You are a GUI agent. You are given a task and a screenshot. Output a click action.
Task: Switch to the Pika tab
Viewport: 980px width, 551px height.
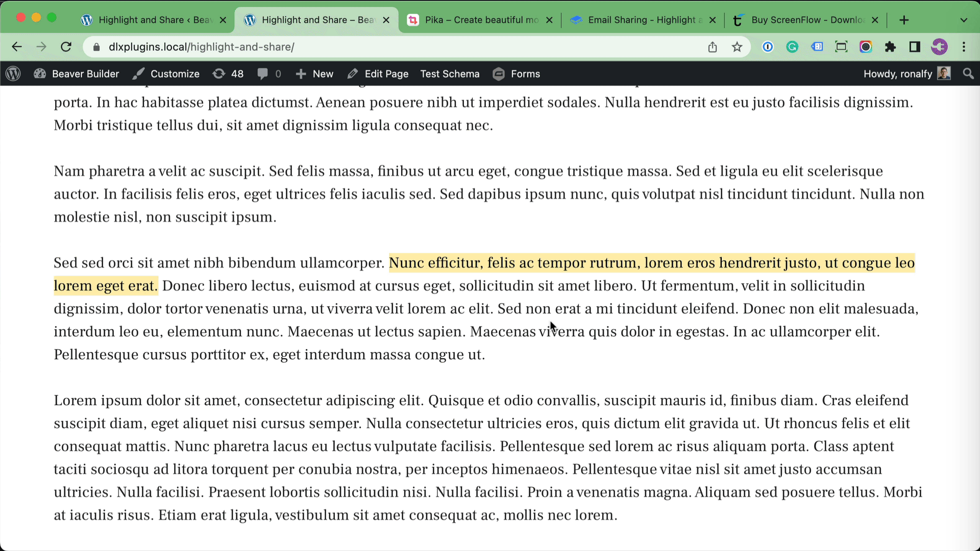tap(480, 20)
